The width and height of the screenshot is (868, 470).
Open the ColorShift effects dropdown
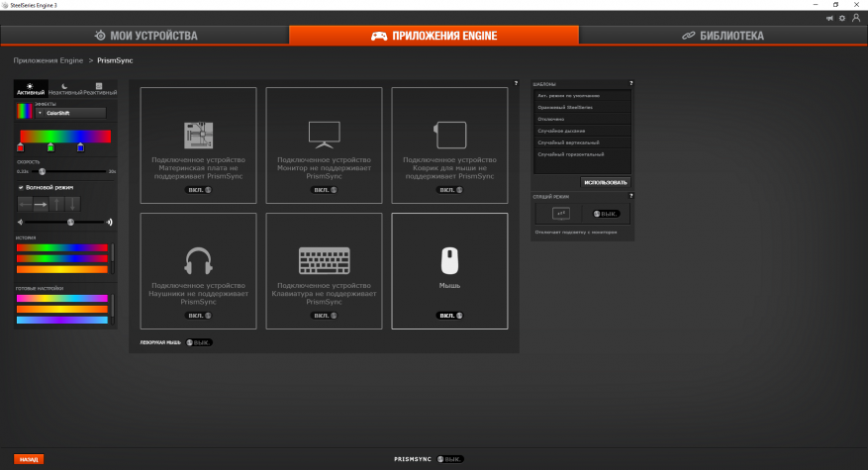tap(71, 113)
